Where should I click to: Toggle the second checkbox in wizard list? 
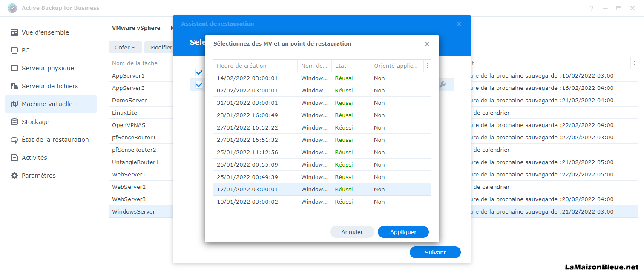pos(199,85)
